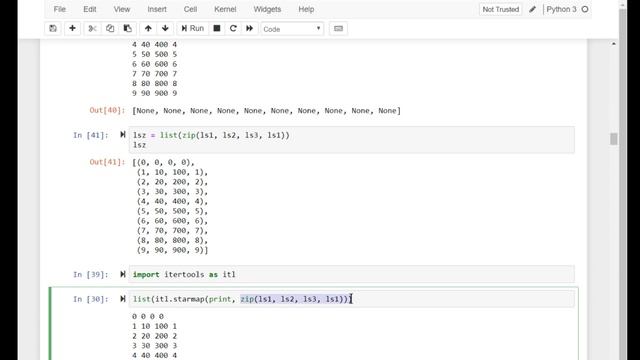Copy selected cells icon
The width and height of the screenshot is (640, 360).
(x=110, y=29)
